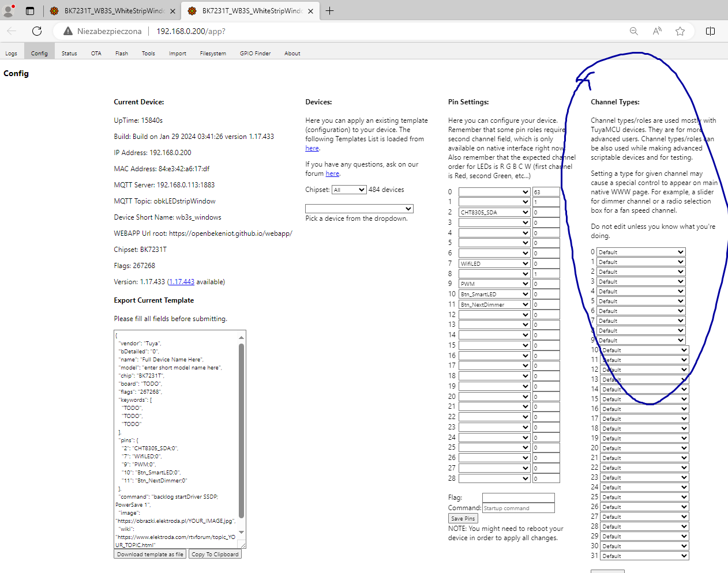
Task: Click pin 0 channel field showing 63
Action: (x=546, y=192)
